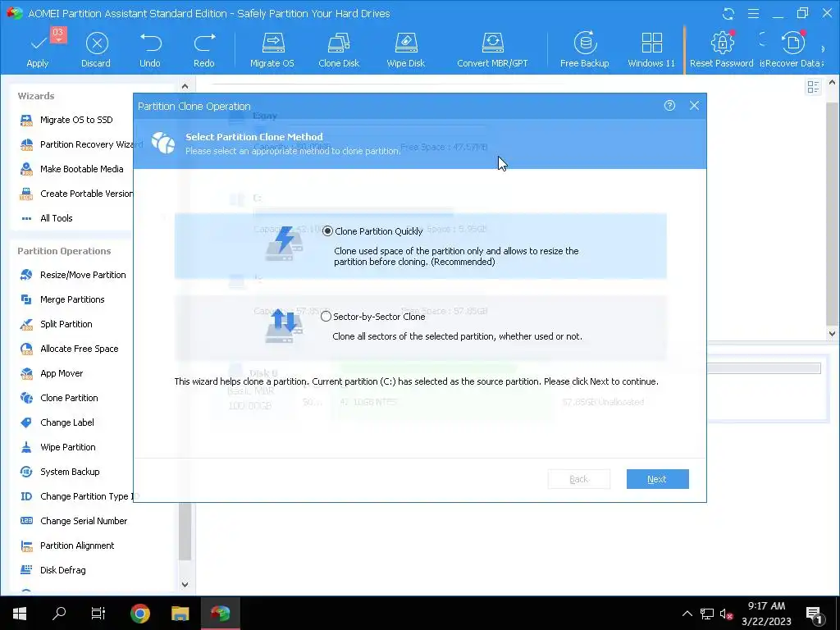Select Create Portable Version
Image resolution: width=840 pixels, height=630 pixels.
point(80,194)
